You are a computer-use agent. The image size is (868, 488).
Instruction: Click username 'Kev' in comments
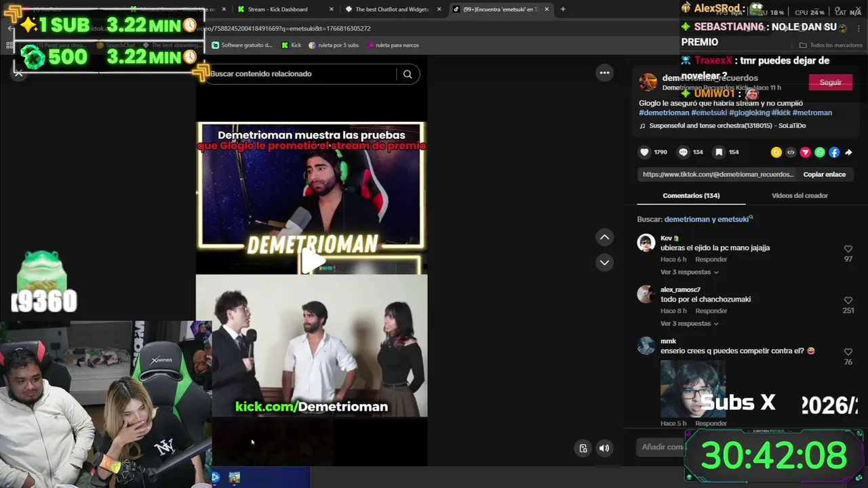[x=667, y=239]
